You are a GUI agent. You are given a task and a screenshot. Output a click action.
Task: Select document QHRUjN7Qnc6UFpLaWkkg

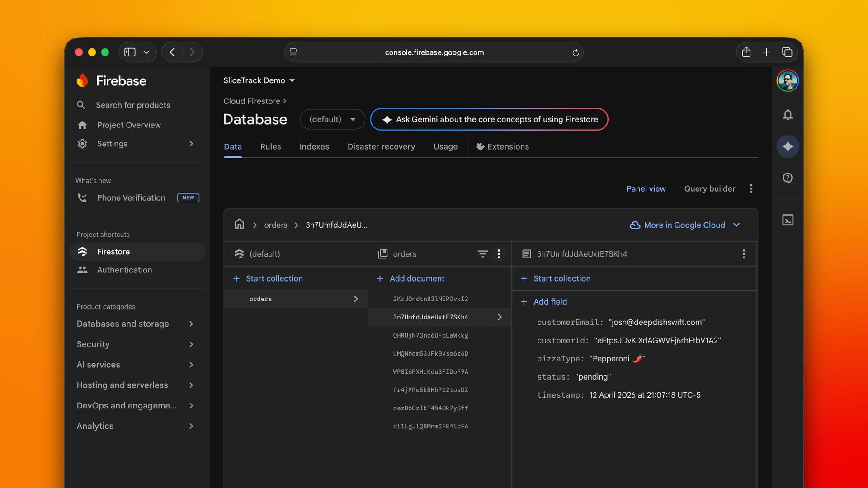(430, 335)
